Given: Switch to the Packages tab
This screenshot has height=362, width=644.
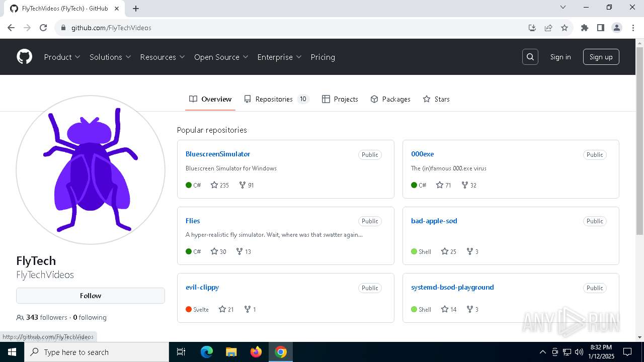Looking at the screenshot, I should click(x=390, y=99).
